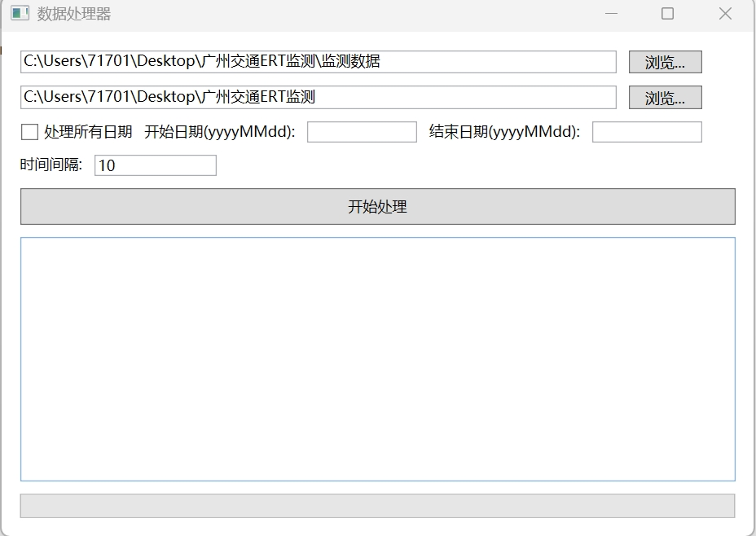The height and width of the screenshot is (536, 756).
Task: Click the 数据处理器 app icon in title bar
Action: [20, 13]
